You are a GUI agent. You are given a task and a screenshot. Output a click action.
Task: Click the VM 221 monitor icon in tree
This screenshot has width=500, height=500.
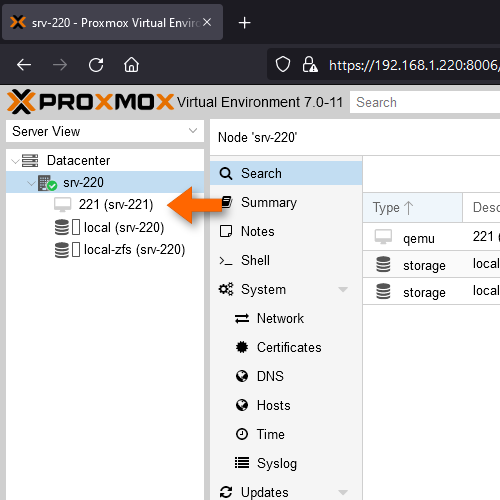coord(62,205)
